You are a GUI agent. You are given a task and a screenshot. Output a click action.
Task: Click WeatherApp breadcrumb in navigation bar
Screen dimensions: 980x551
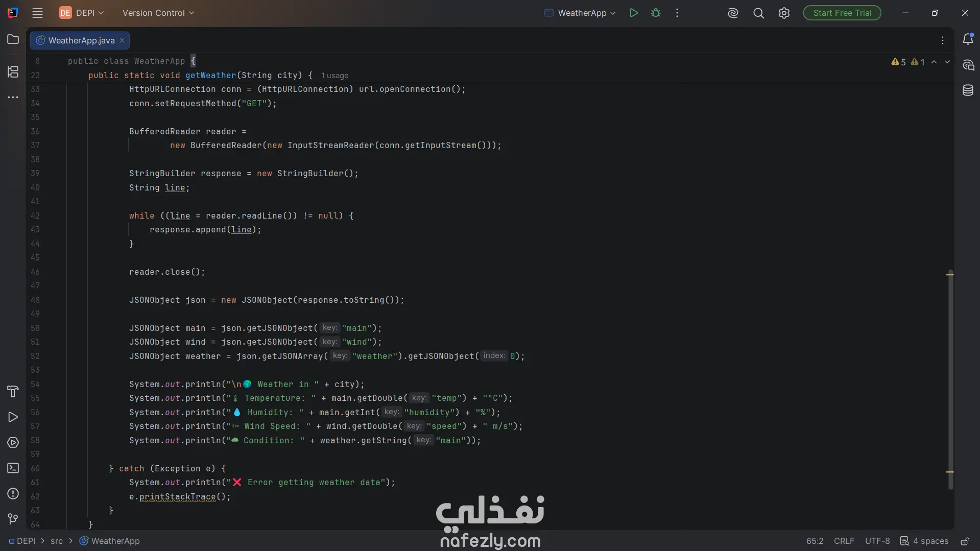click(110, 541)
